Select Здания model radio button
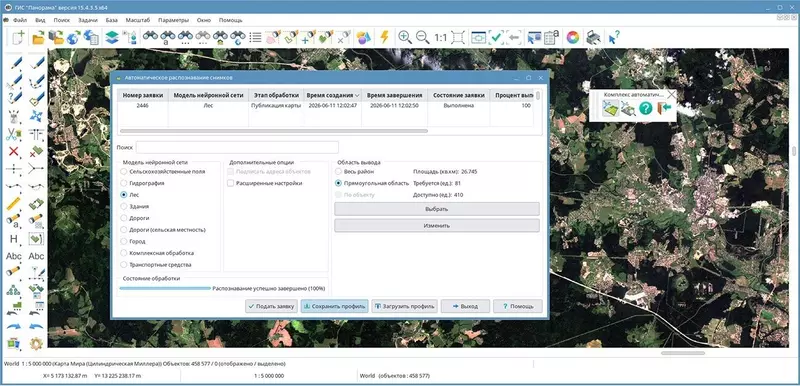The height and width of the screenshot is (386, 800). (123, 207)
